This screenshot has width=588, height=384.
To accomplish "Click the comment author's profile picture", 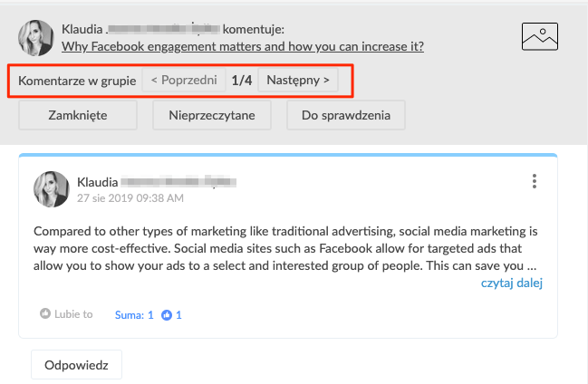I will (52, 189).
